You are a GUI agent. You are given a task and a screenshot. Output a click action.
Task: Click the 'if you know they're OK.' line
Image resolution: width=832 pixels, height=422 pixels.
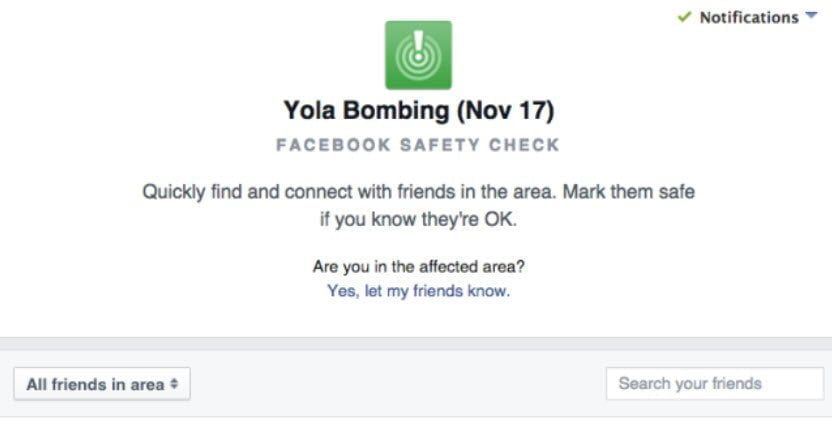click(418, 219)
